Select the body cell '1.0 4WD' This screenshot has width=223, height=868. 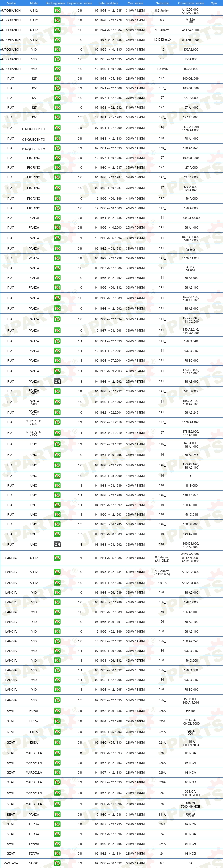click(162, 69)
